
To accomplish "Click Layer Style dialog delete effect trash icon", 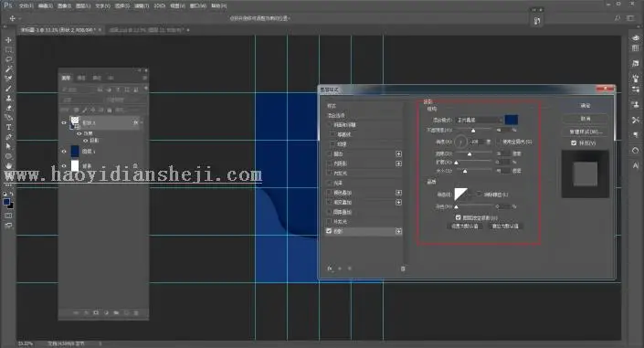I will click(x=403, y=269).
